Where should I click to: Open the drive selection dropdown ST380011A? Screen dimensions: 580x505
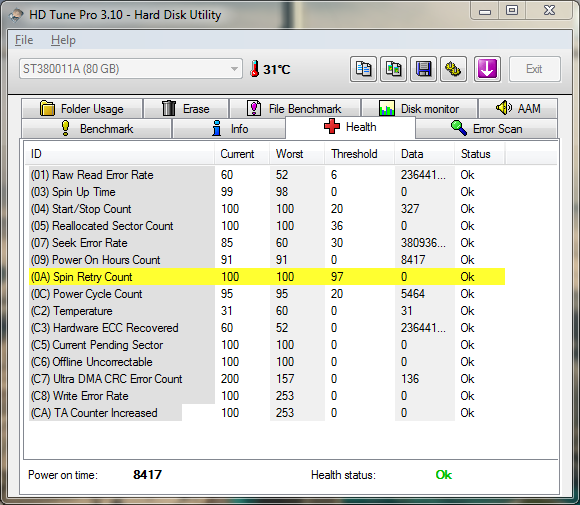pos(131,69)
